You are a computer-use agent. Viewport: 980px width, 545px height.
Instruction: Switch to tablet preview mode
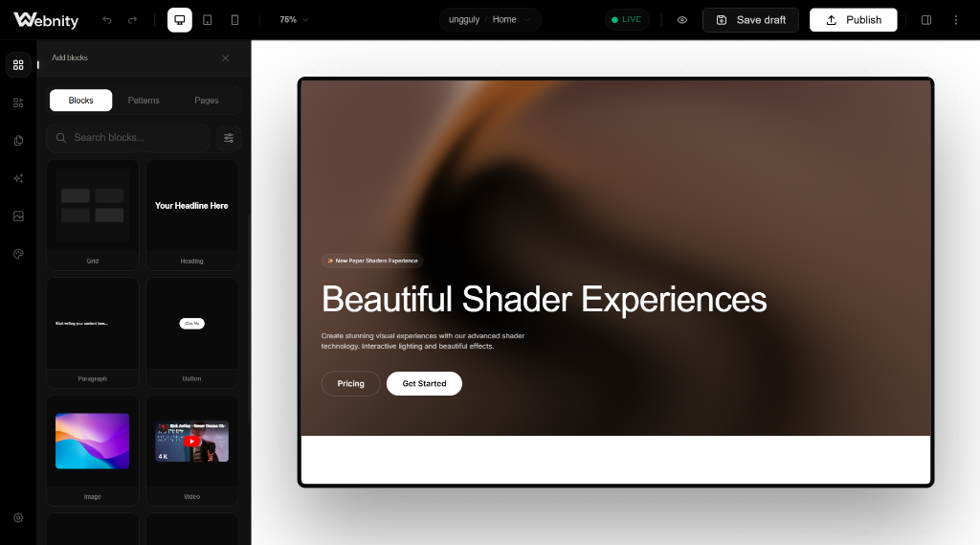click(x=208, y=20)
